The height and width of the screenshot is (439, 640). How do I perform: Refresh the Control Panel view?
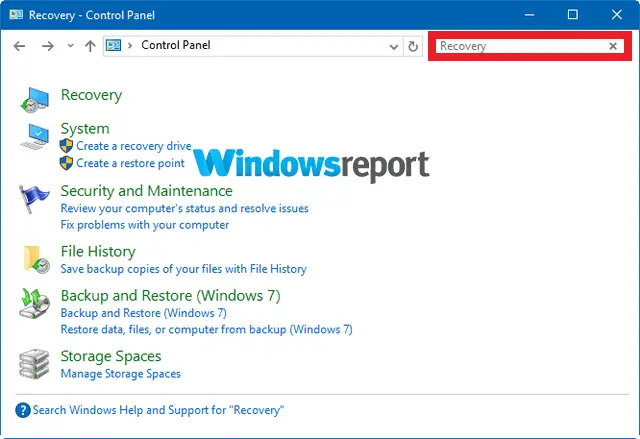(413, 46)
